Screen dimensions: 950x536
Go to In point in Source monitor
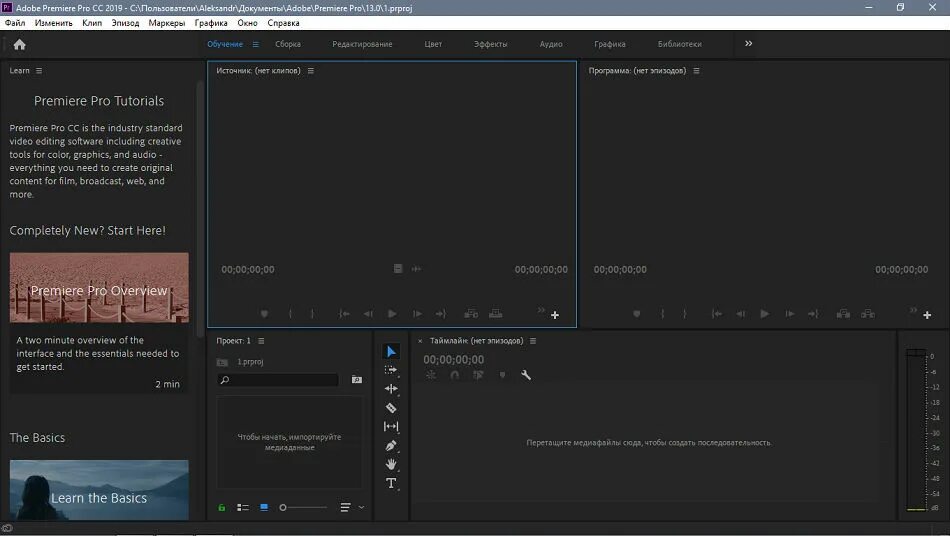344,314
